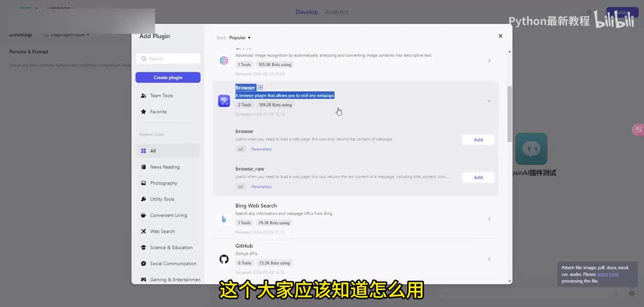Select the Utility Tools category
The height and width of the screenshot is (307, 644).
(168, 199)
